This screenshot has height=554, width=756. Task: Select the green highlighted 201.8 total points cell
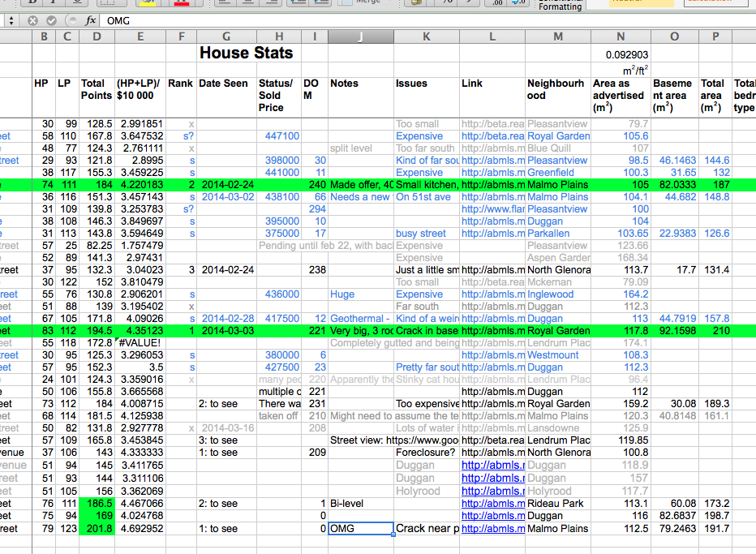click(x=97, y=528)
